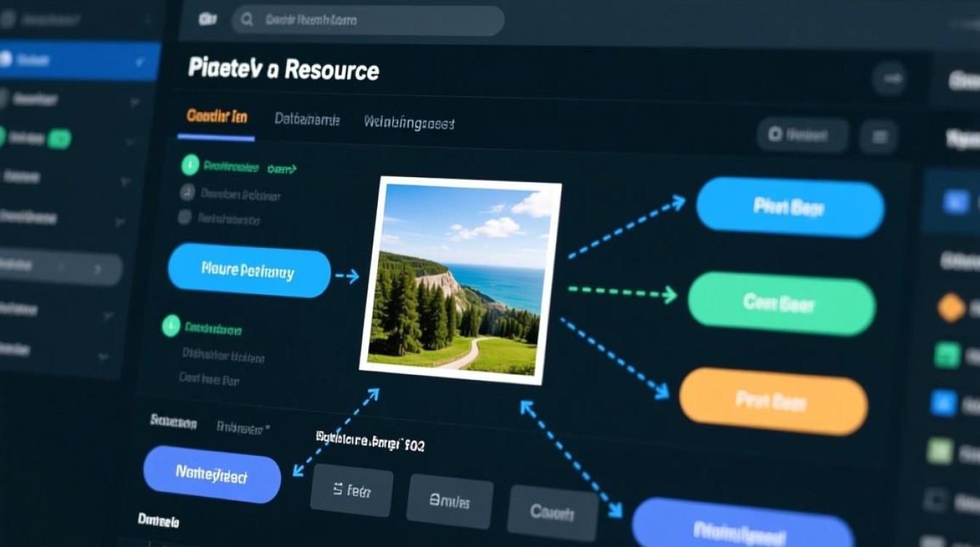The image size is (980, 547).
Task: Open the hamburger list menu icon button
Action: coord(879,136)
